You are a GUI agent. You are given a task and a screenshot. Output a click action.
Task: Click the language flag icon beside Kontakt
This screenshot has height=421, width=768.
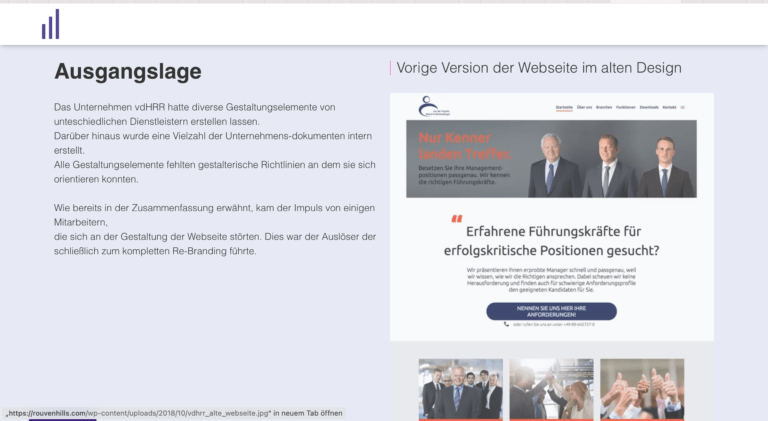(x=683, y=107)
